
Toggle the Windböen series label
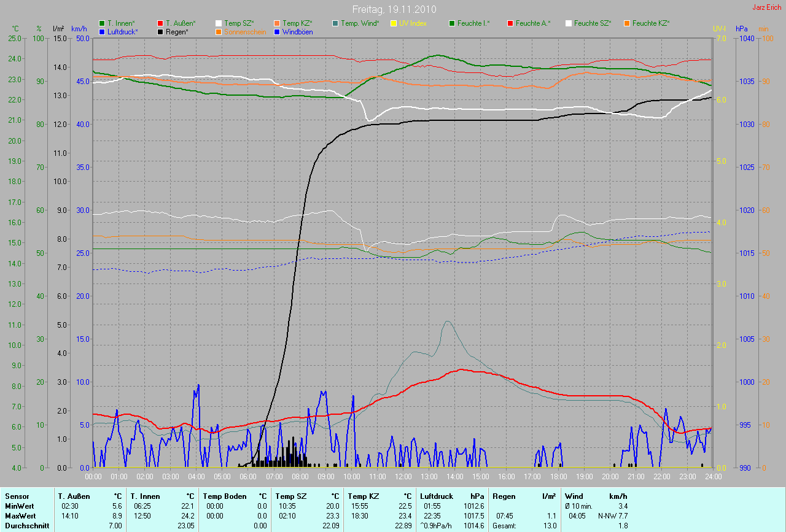(297, 31)
